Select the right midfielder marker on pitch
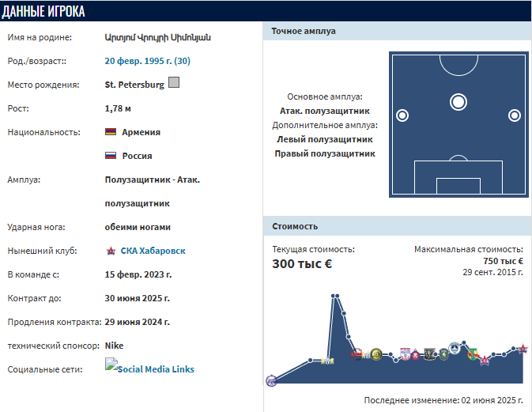 point(515,115)
